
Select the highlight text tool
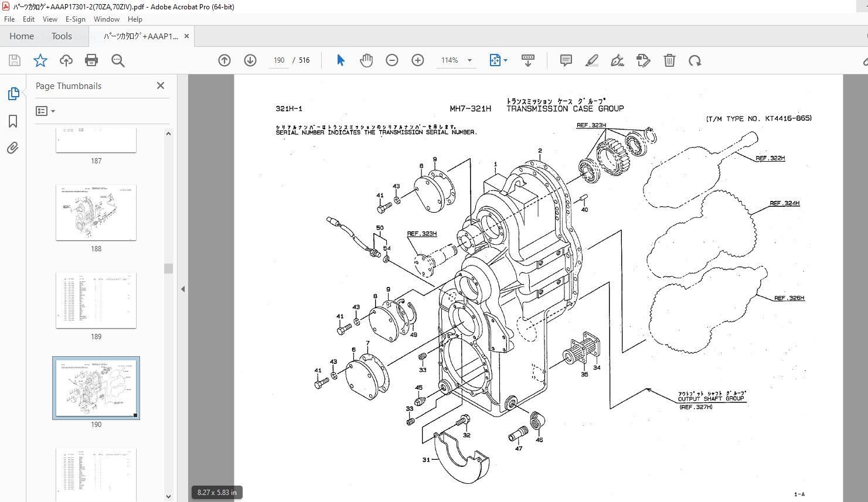(x=591, y=60)
